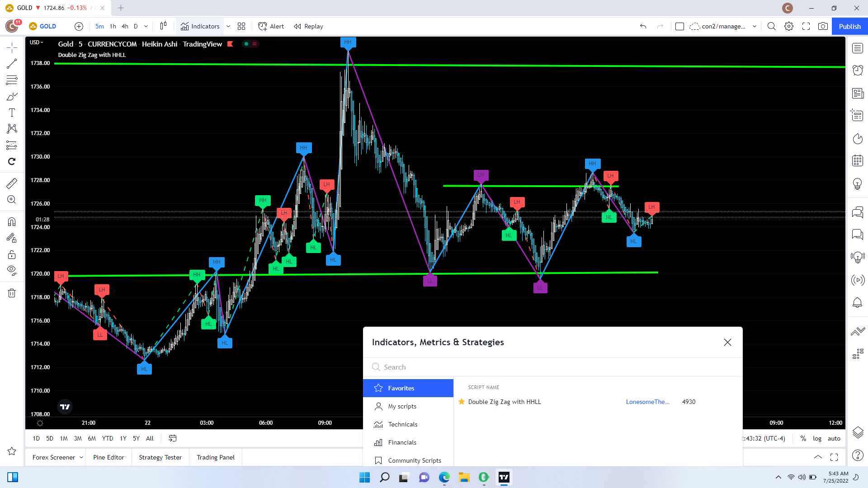The image size is (868, 488).
Task: Select Technicals category in indicators dialog
Action: pyautogui.click(x=402, y=424)
